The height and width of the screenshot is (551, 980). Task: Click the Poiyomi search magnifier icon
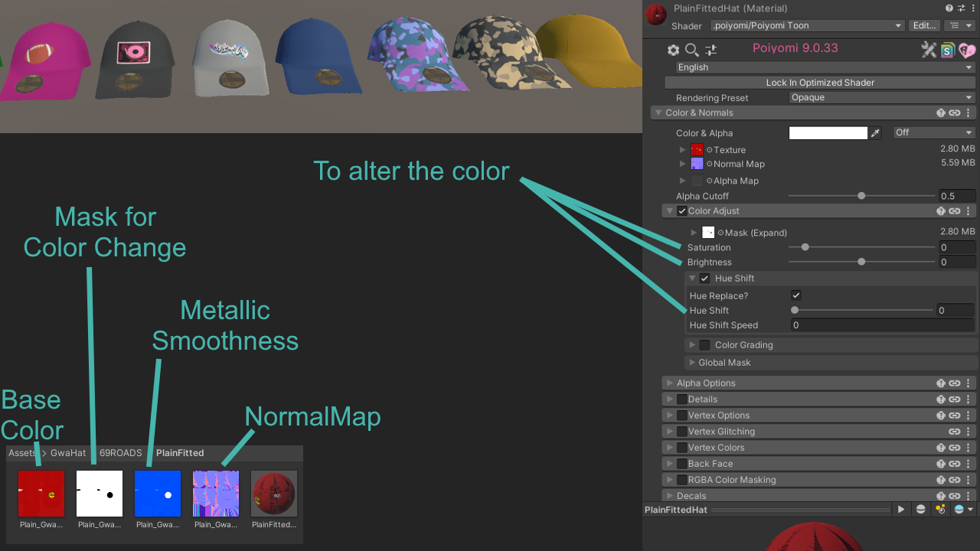pyautogui.click(x=691, y=50)
